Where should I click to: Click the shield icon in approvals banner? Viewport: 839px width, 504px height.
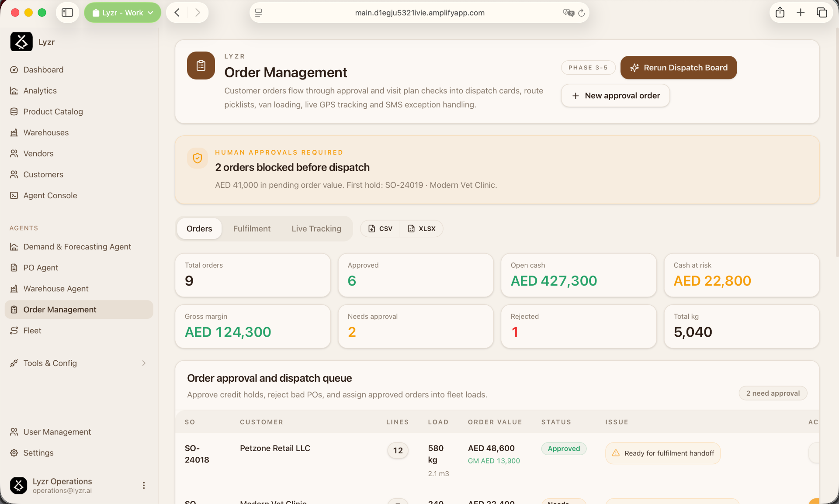tap(198, 158)
